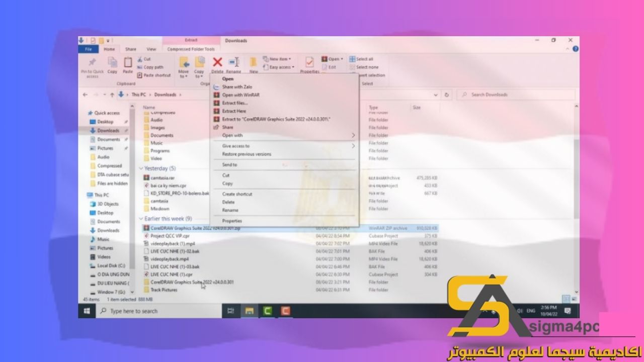Click Select all in the ribbon

(x=361, y=59)
